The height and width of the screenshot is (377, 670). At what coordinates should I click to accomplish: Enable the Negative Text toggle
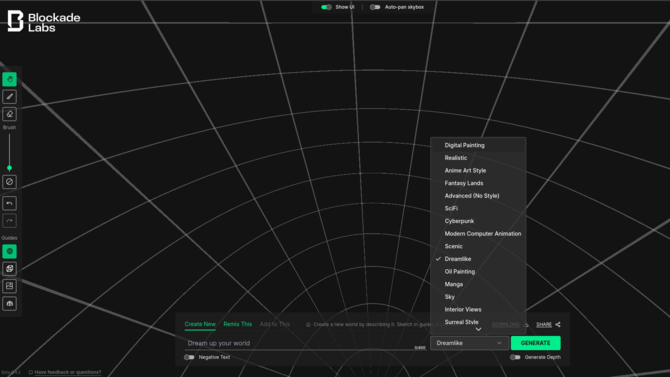[189, 357]
